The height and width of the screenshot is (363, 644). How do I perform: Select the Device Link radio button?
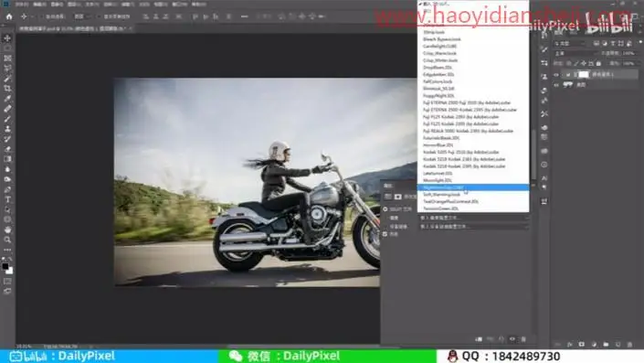(x=385, y=227)
